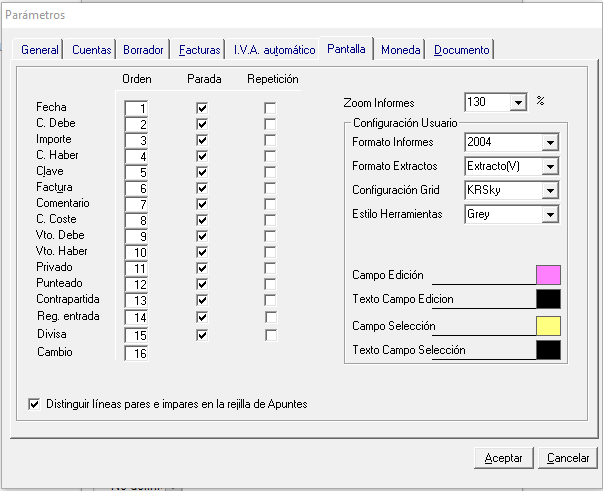The width and height of the screenshot is (603, 491).
Task: Select the Orden field for Cambio
Action: [x=136, y=352]
